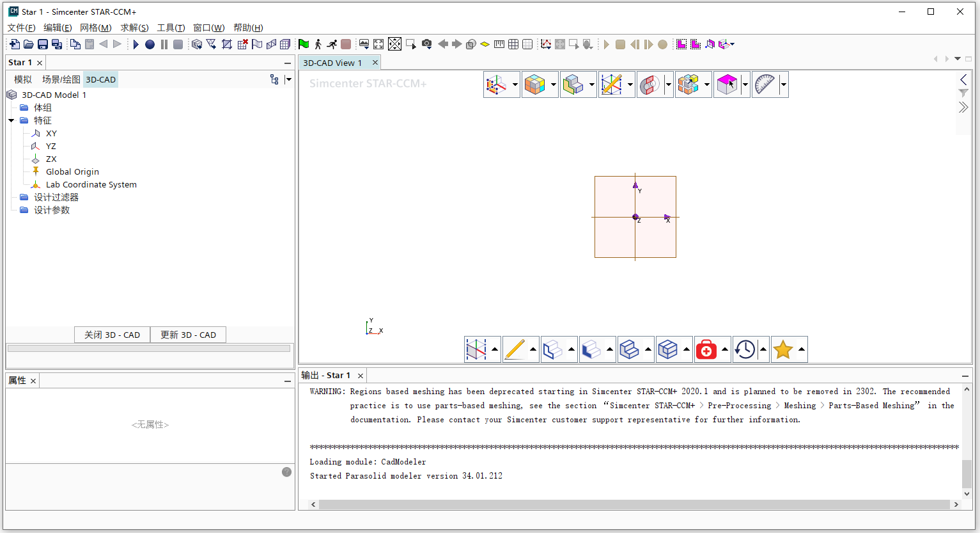Click the copy icon in toolbar
Viewport: 980px width, 533px height.
[x=75, y=44]
